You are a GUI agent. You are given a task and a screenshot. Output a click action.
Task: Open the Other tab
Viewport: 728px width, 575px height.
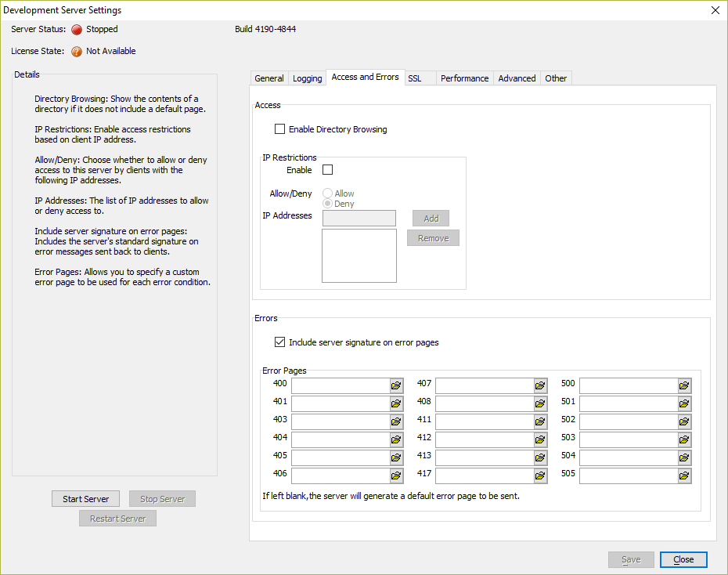(x=556, y=78)
